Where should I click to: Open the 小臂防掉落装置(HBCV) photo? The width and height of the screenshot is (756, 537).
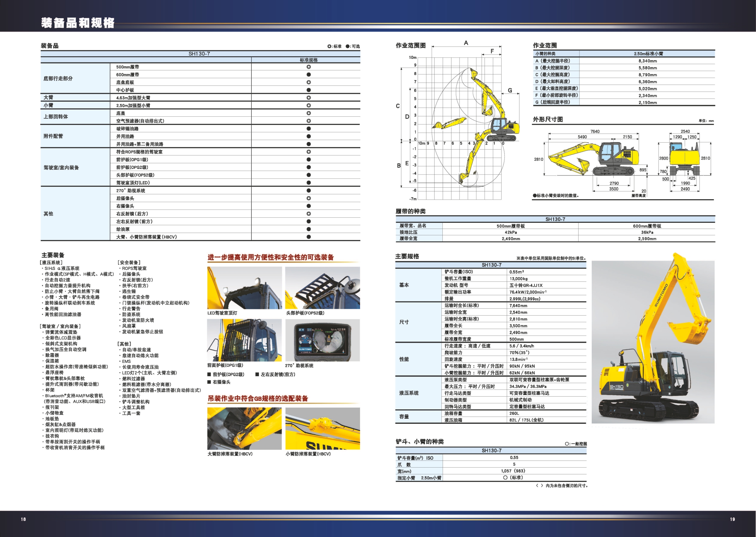click(x=322, y=428)
